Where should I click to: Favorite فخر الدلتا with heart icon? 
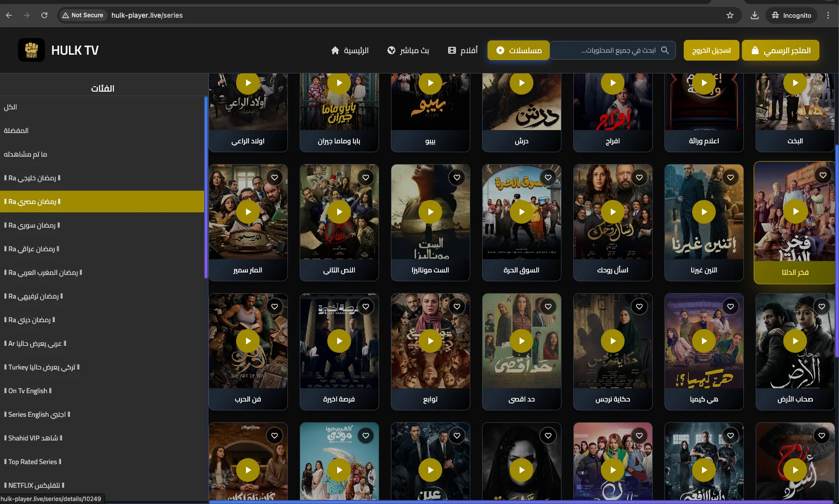pos(823,175)
